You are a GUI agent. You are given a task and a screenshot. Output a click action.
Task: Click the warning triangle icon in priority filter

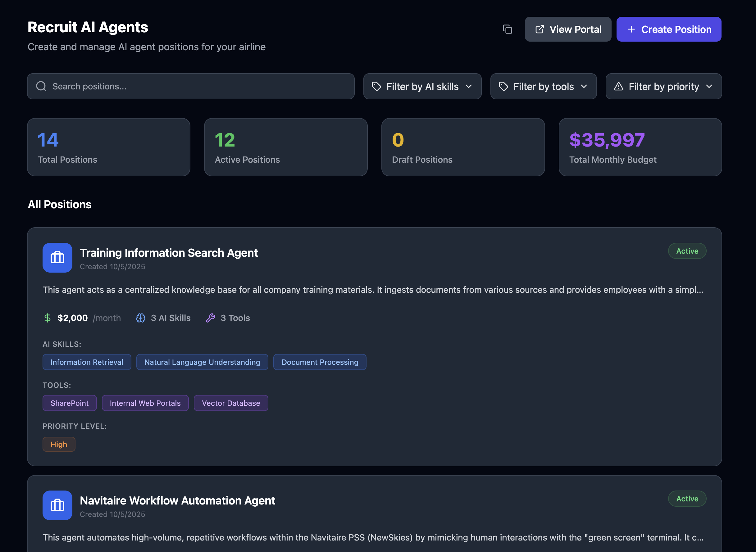[619, 87]
